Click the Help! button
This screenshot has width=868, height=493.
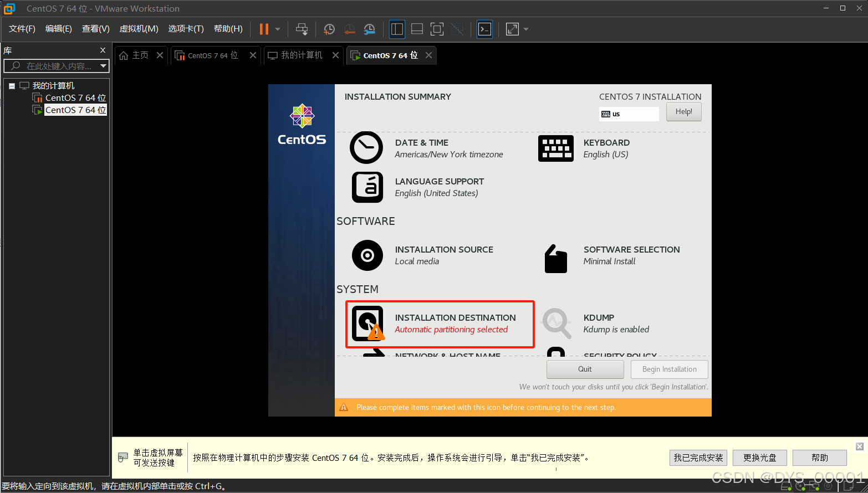tap(683, 112)
